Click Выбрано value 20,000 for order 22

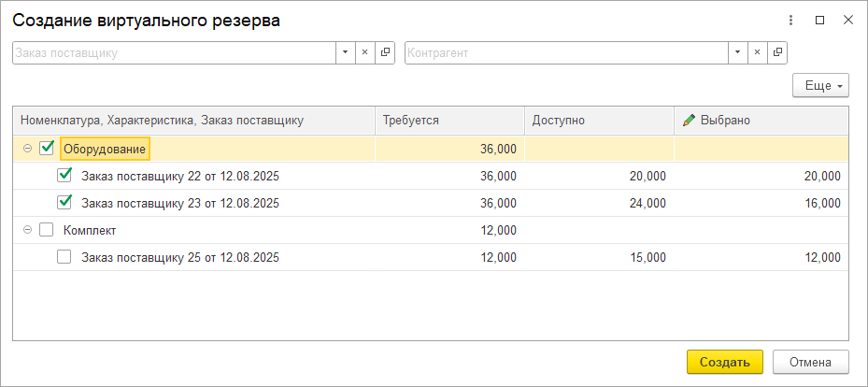click(822, 176)
